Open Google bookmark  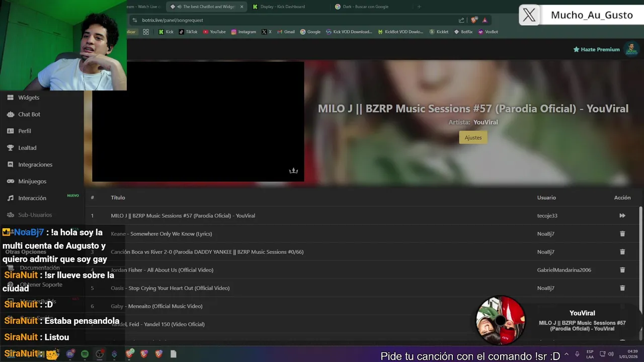click(310, 32)
